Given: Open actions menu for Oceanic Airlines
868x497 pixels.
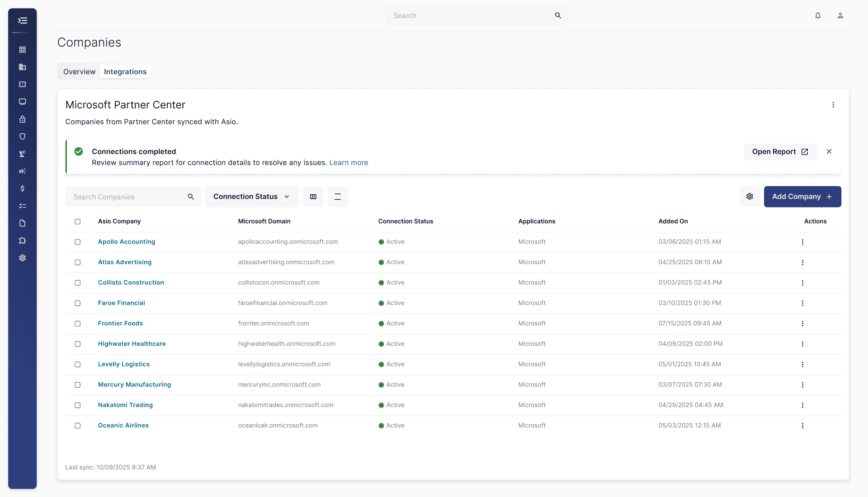Looking at the screenshot, I should point(802,426).
